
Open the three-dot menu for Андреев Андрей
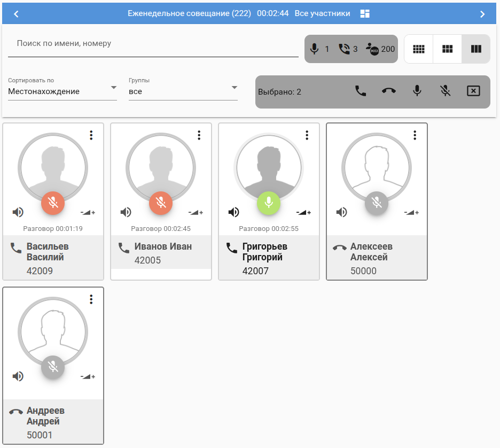click(x=91, y=299)
